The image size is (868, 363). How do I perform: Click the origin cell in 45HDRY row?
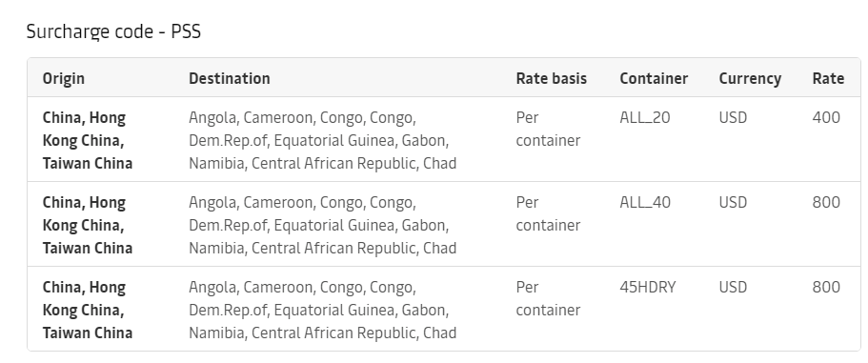(x=88, y=310)
